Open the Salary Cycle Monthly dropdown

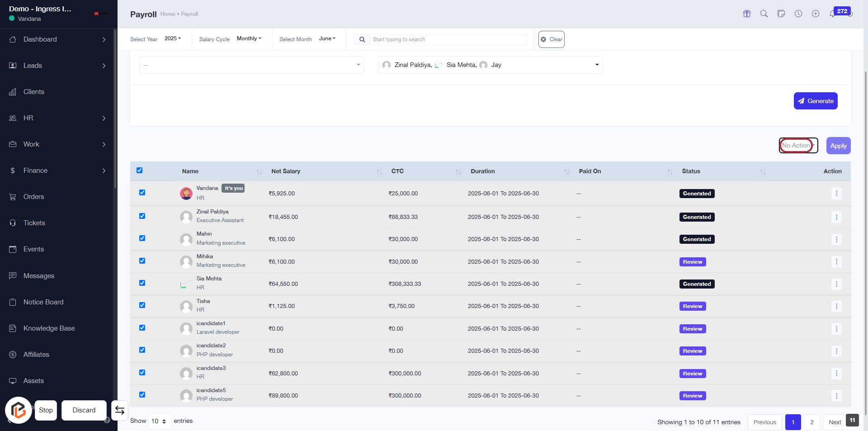(249, 39)
